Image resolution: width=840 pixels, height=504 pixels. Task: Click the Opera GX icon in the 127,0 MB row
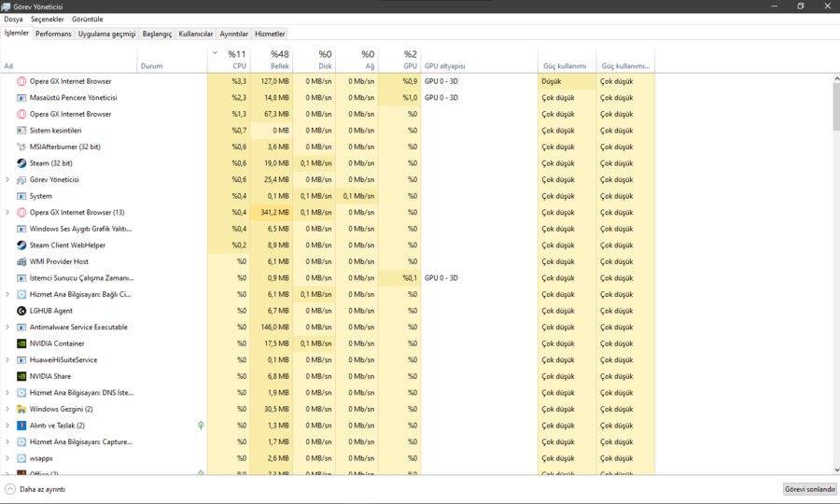click(x=21, y=81)
